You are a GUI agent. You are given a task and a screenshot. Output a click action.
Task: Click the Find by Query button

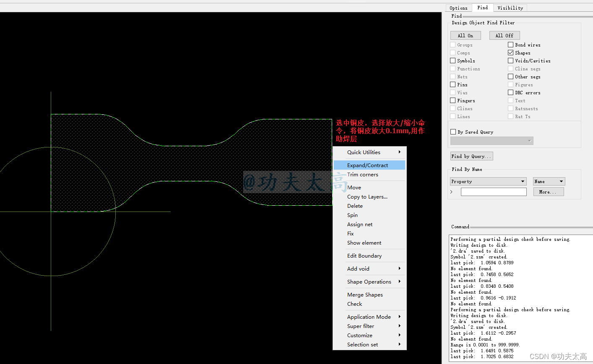[471, 156]
